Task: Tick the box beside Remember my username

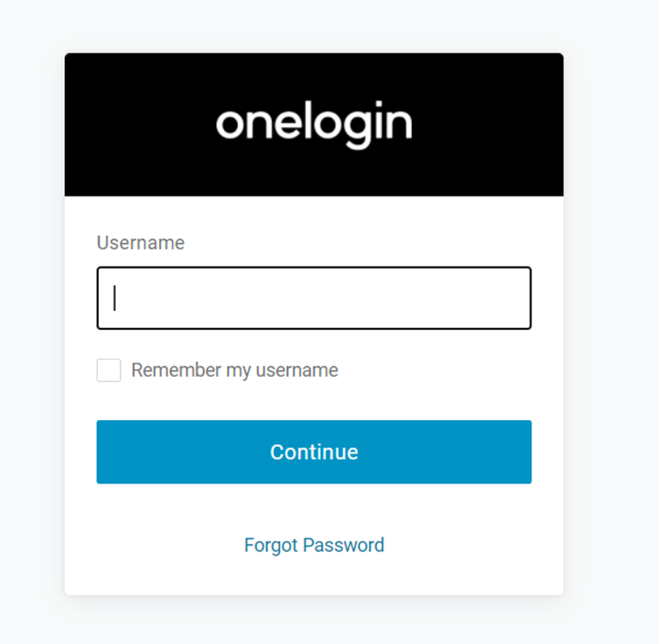Action: [x=109, y=370]
